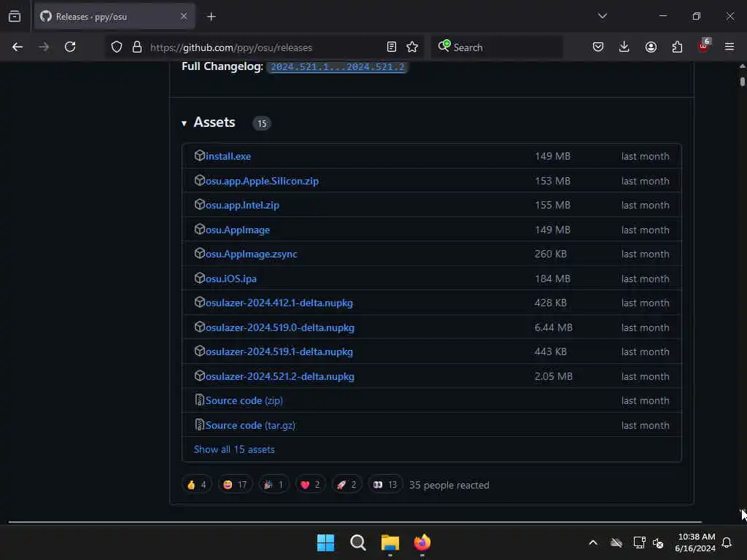Viewport: 747px width, 560px height.
Task: Click Show all 15 assets link
Action: tap(234, 449)
